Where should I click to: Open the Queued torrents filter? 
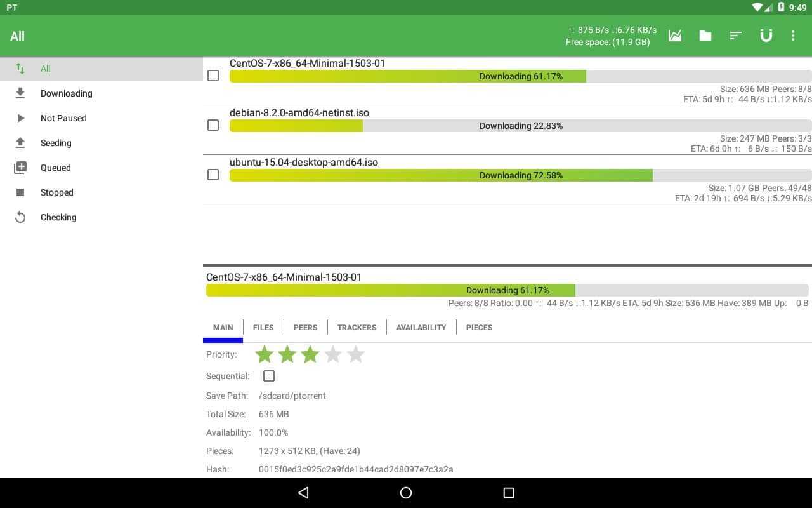56,168
